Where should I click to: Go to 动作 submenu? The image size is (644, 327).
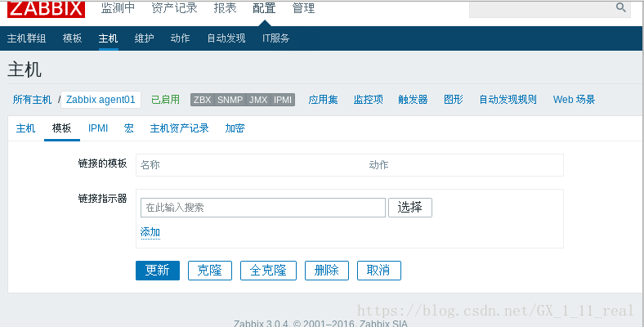[x=180, y=38]
